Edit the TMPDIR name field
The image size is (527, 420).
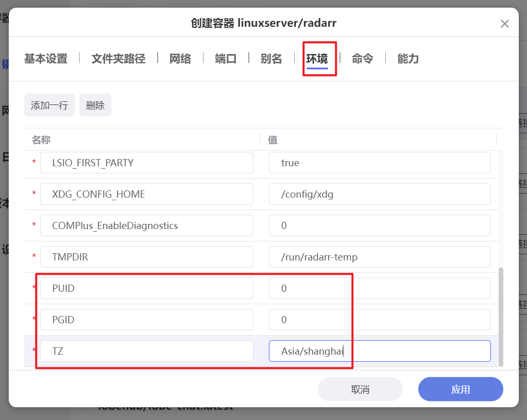[x=146, y=257]
